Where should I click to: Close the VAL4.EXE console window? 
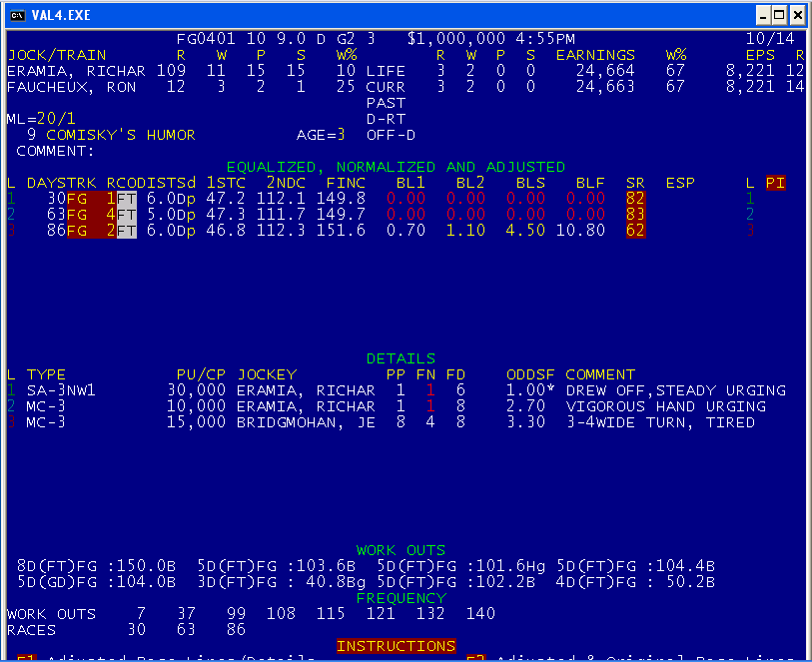(x=797, y=16)
